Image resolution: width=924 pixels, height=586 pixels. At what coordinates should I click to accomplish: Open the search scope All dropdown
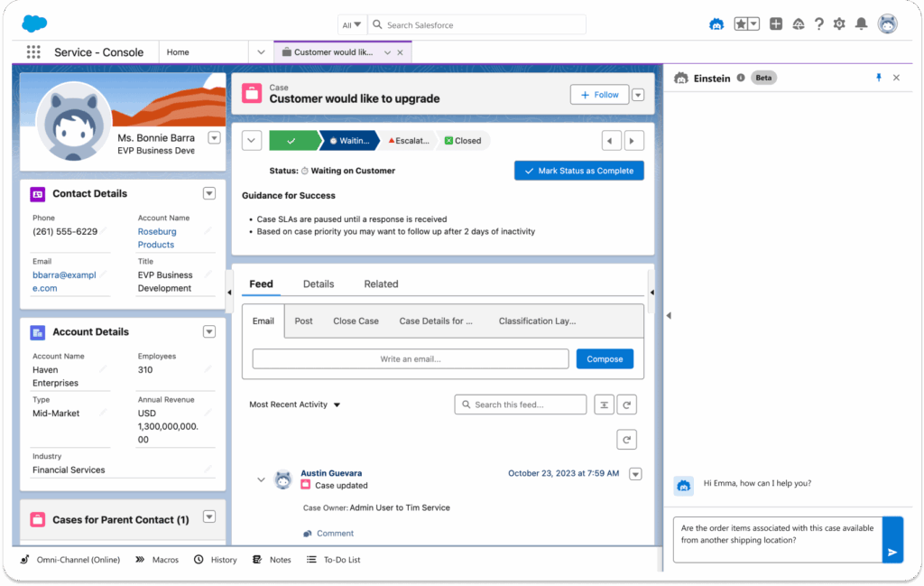(x=352, y=24)
